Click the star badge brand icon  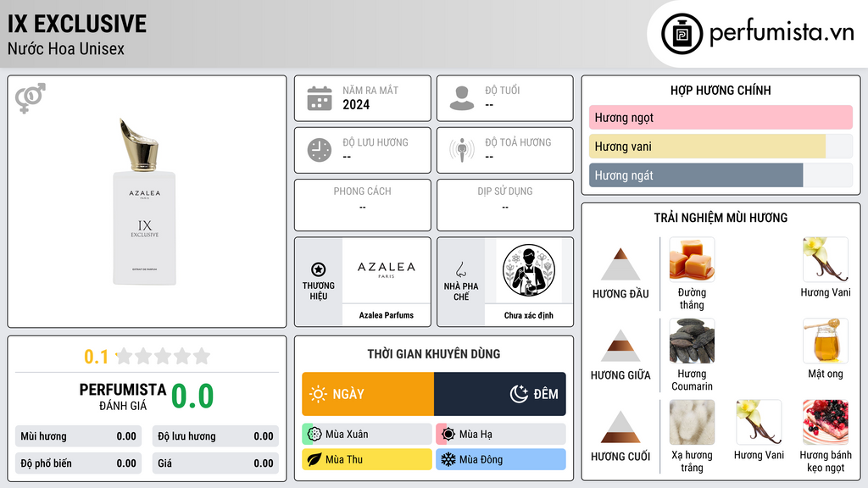[319, 269]
